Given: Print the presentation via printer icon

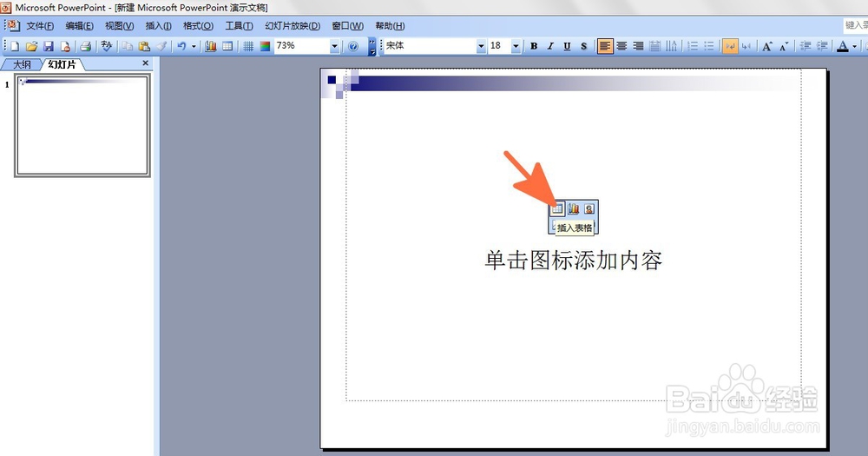Looking at the screenshot, I should pos(85,46).
